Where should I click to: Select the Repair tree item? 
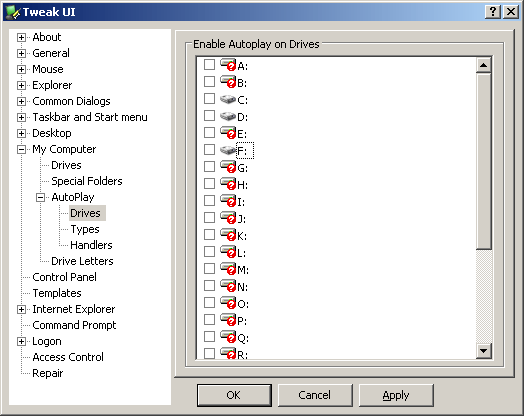47,374
